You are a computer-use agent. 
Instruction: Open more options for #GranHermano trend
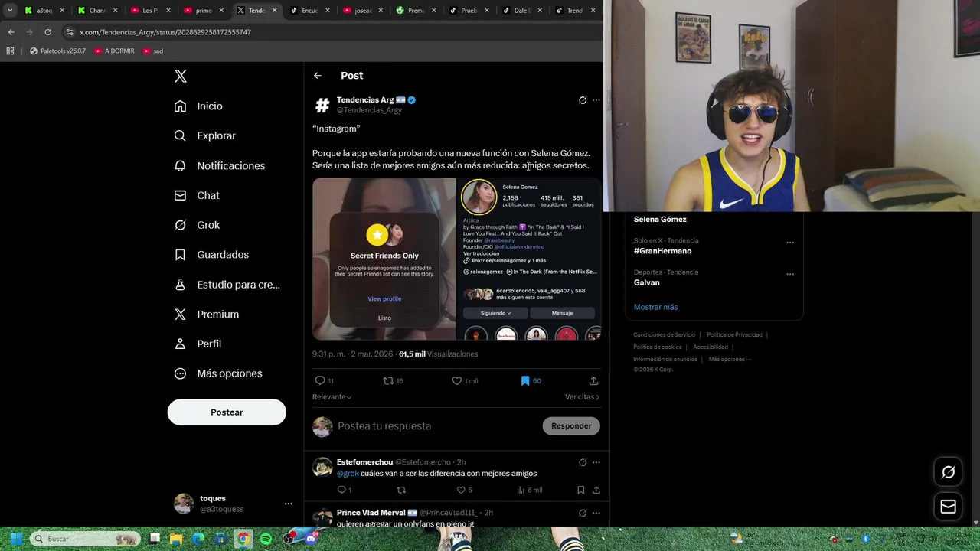pos(790,243)
